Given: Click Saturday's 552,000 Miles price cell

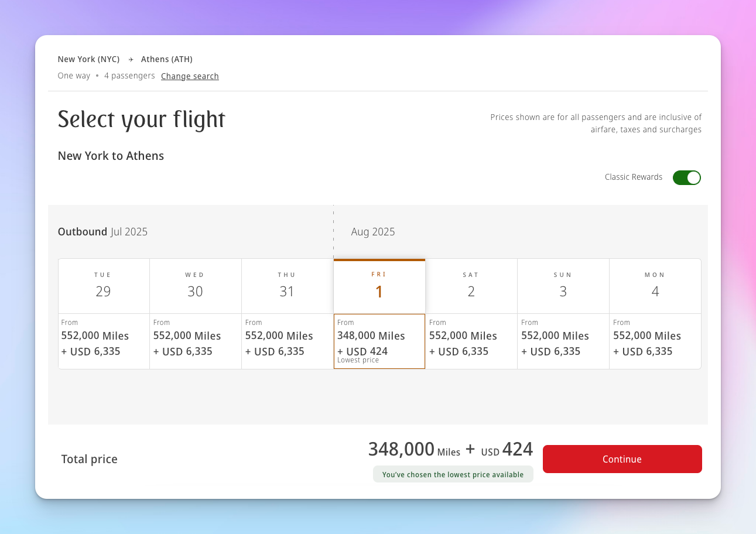Looking at the screenshot, I should tap(471, 341).
